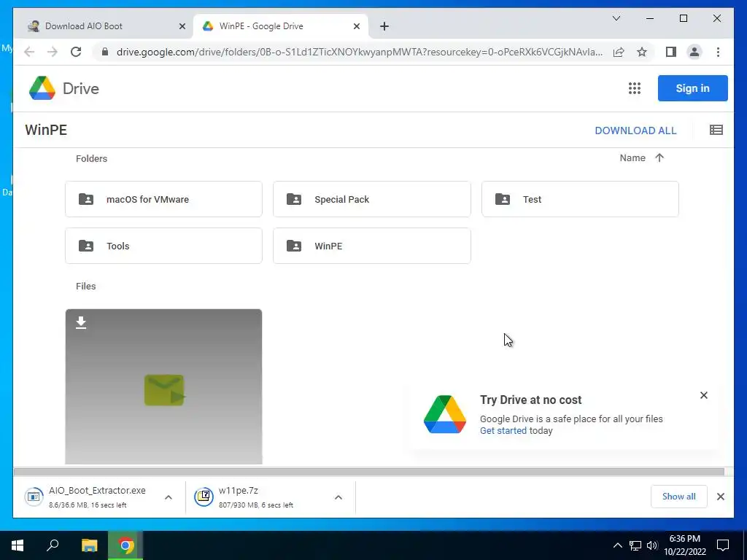Show all downloads
Viewport: 747px width, 560px height.
tap(678, 497)
